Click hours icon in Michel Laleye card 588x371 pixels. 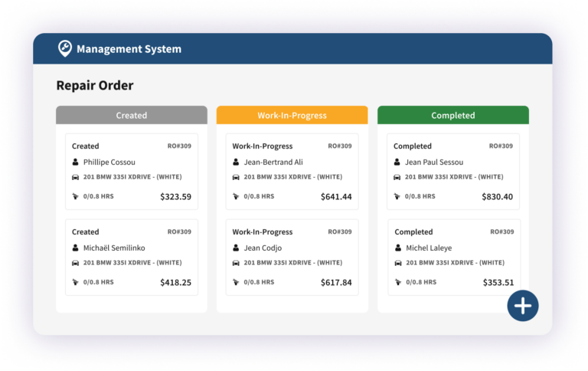point(398,282)
